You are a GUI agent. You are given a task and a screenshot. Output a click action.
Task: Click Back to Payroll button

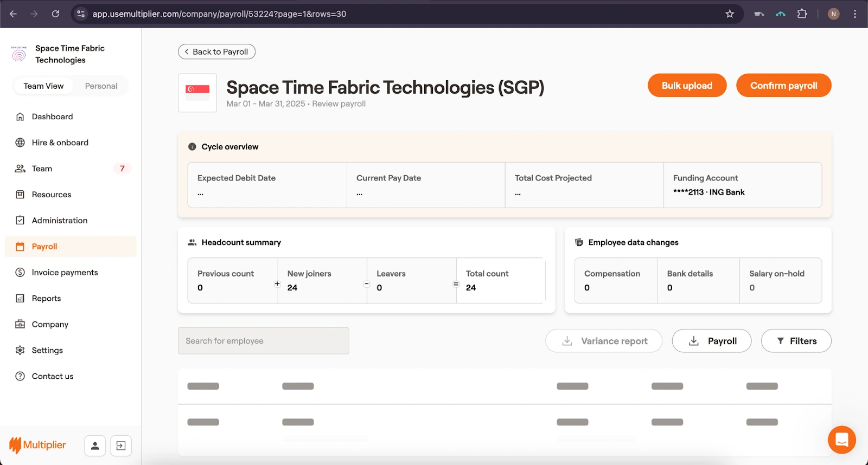(216, 51)
